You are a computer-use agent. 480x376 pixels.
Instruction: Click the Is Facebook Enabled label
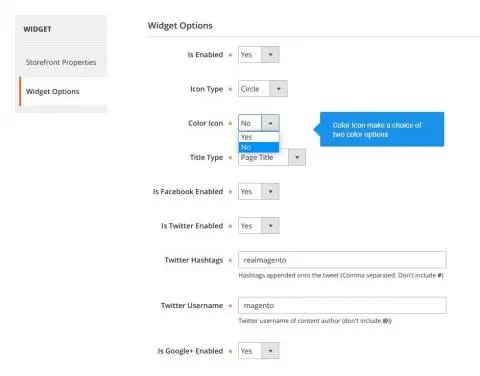coord(188,192)
